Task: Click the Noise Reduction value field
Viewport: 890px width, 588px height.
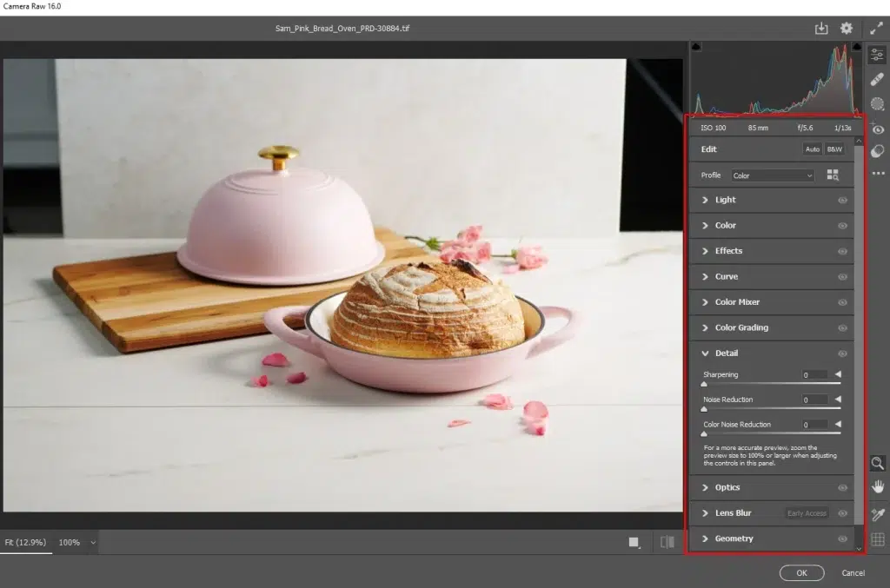Action: pos(814,400)
